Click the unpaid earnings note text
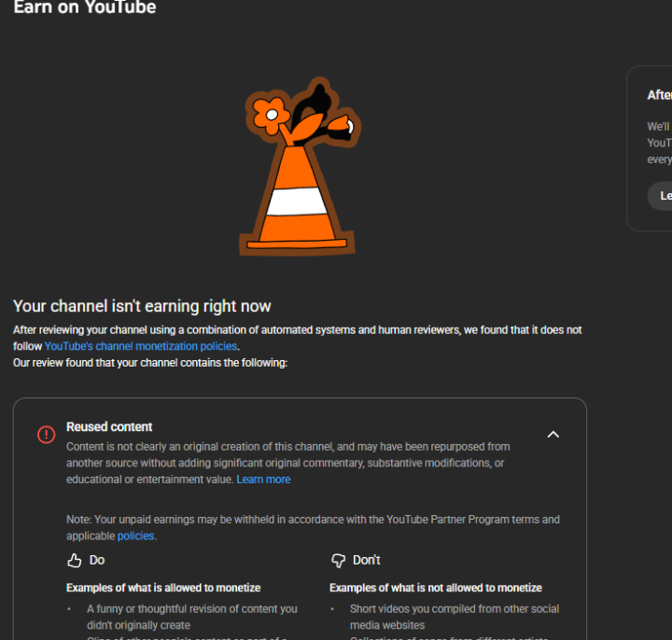 313,528
